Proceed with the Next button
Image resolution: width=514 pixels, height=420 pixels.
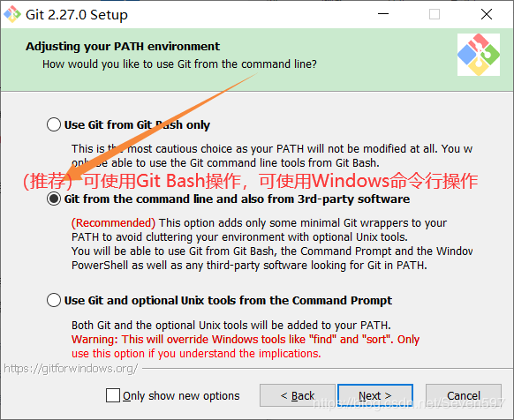click(x=375, y=395)
